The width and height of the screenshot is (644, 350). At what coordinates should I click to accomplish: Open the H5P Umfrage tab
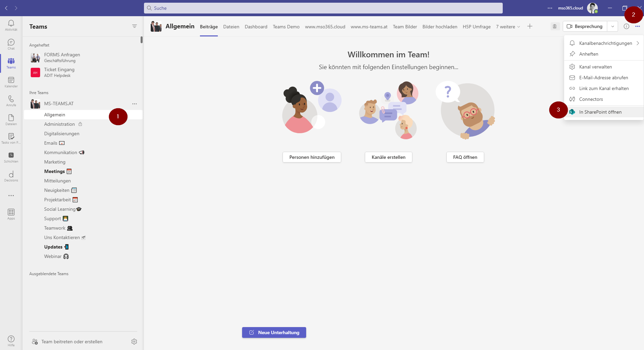pos(476,27)
